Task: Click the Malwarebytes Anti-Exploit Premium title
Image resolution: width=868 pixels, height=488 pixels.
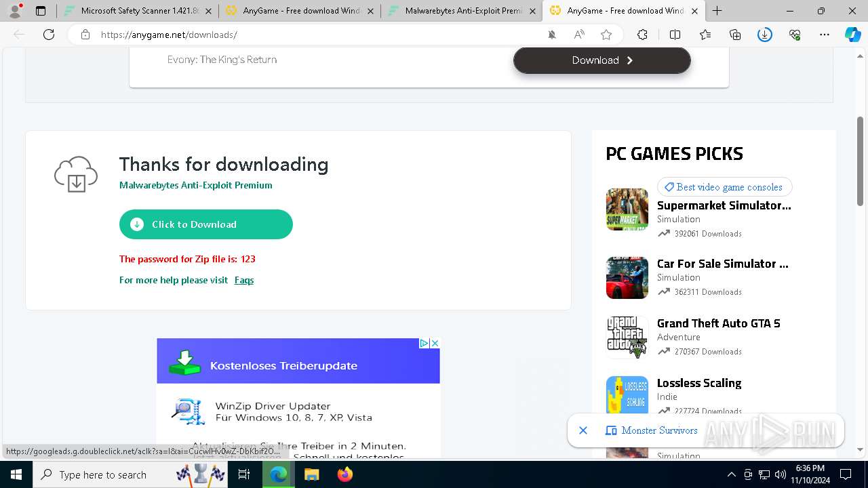Action: coord(196,185)
